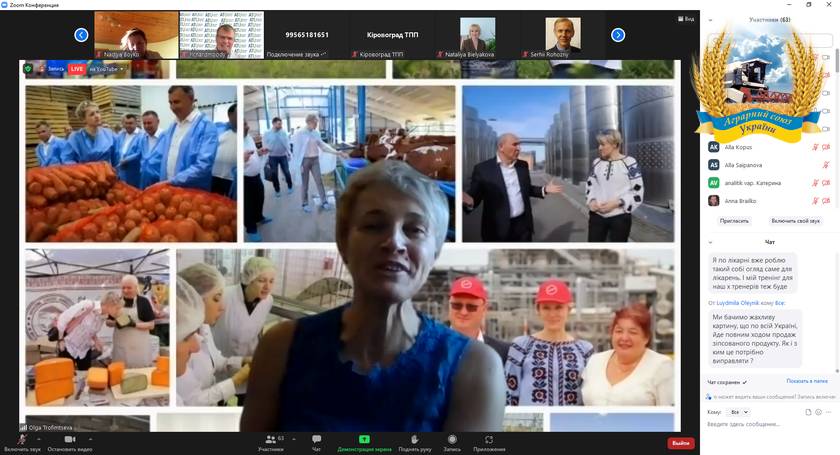Open chat more options ellipsis
840x455 pixels.
pyautogui.click(x=828, y=412)
